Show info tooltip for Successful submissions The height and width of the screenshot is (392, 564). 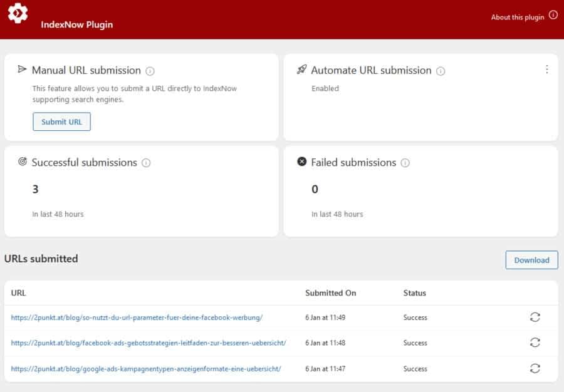coord(146,163)
